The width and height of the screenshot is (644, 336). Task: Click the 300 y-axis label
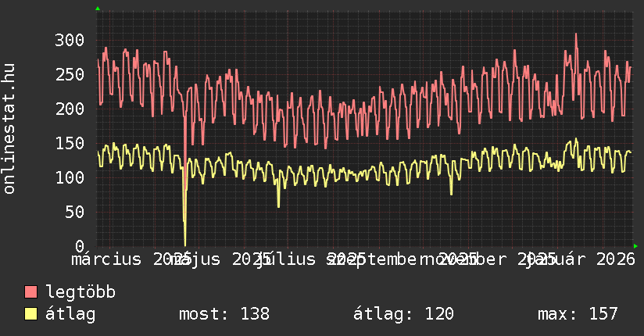click(x=70, y=40)
